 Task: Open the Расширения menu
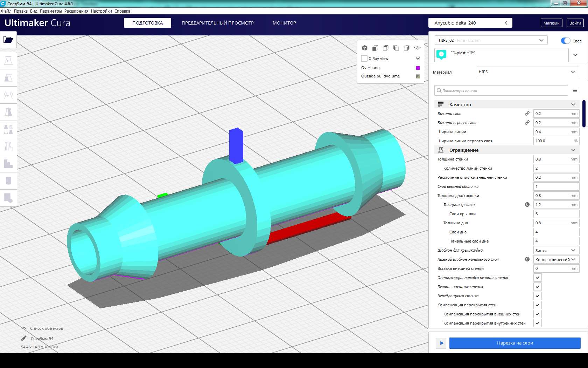76,11
